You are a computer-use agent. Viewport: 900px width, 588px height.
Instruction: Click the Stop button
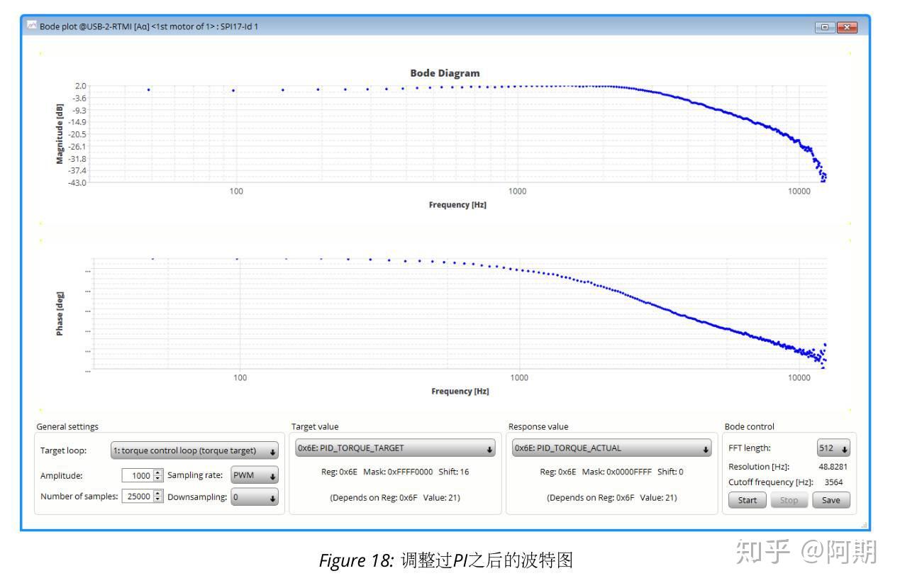click(789, 500)
